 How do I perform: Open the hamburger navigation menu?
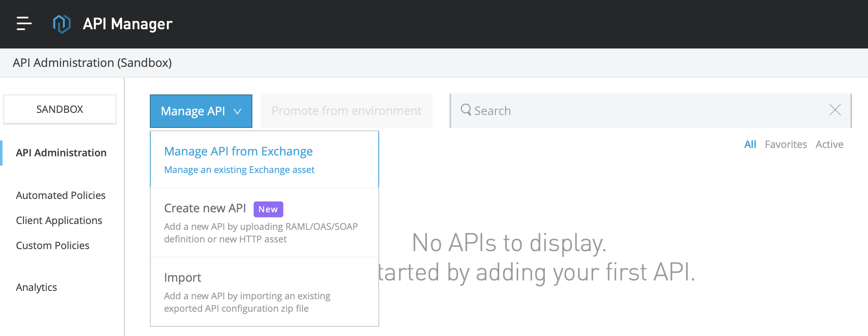[x=24, y=24]
